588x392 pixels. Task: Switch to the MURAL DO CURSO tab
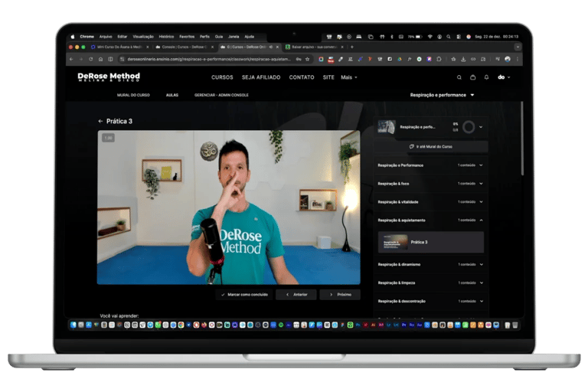pyautogui.click(x=133, y=95)
